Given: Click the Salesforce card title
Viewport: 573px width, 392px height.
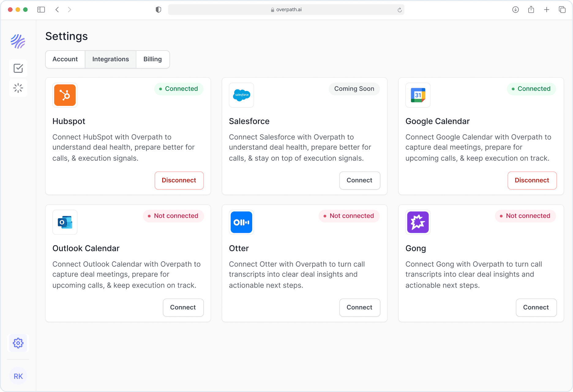Looking at the screenshot, I should [249, 121].
